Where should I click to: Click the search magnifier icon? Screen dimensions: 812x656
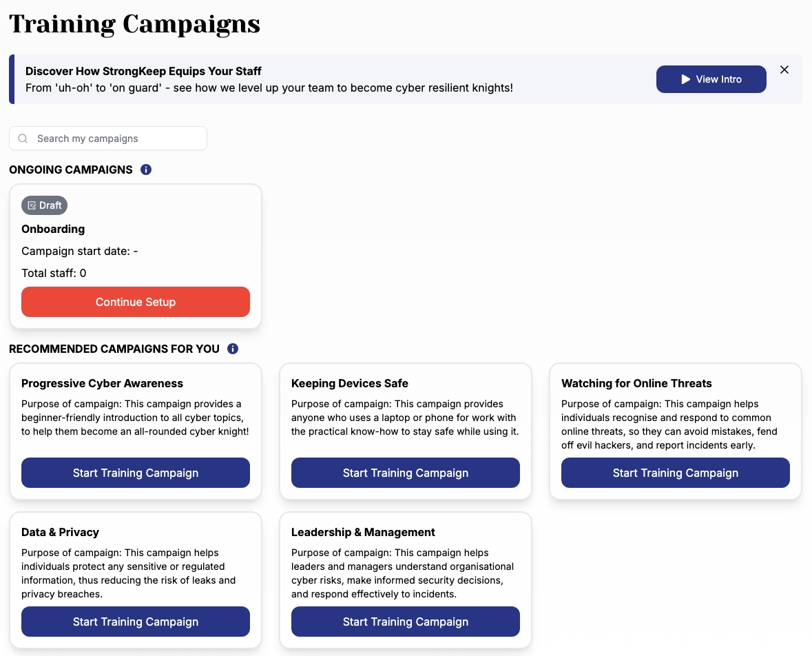[x=23, y=139]
